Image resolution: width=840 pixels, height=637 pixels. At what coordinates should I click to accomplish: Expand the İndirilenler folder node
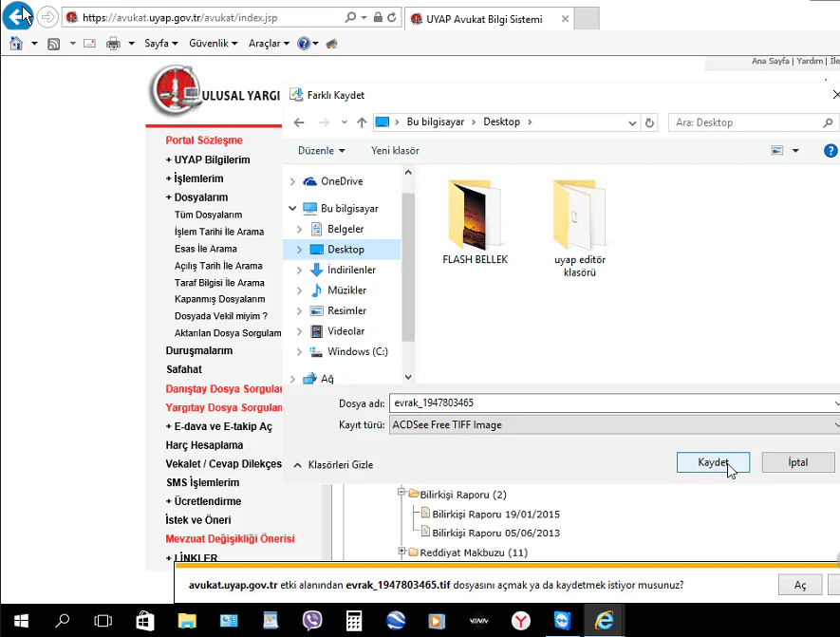click(x=300, y=270)
